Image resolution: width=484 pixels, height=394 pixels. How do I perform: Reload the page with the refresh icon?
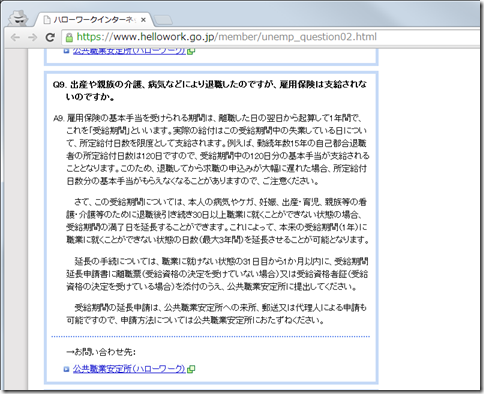click(x=50, y=37)
